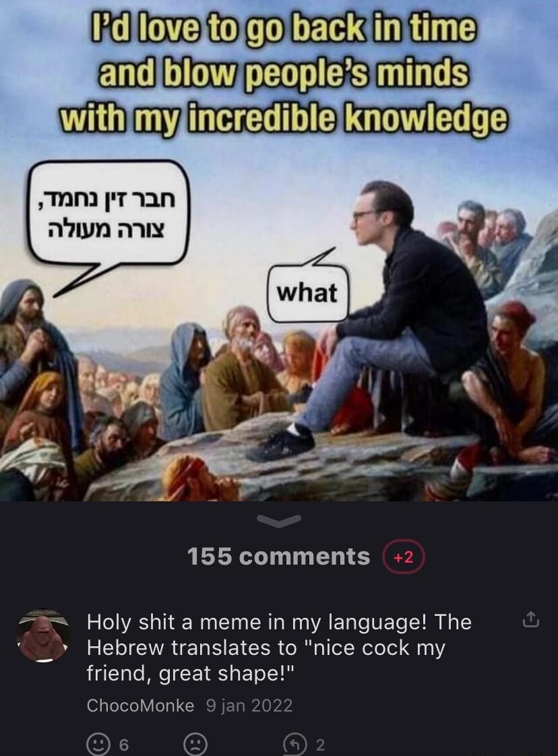This screenshot has width=558, height=756.
Task: Tap the reply arrow icon
Action: point(295,744)
